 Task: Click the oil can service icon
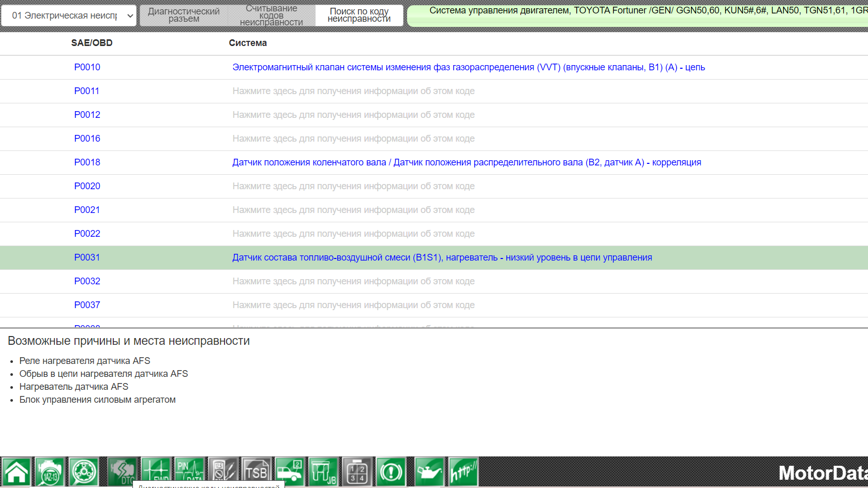(429, 471)
